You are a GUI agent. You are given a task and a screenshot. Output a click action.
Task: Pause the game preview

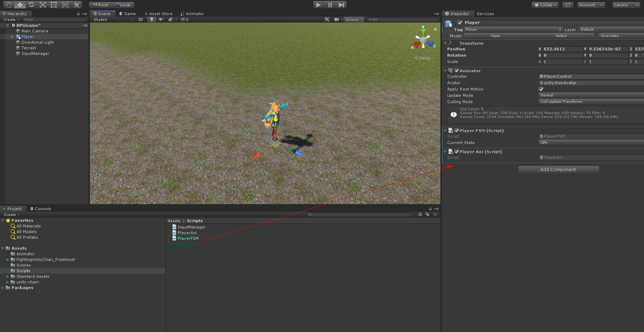click(330, 5)
